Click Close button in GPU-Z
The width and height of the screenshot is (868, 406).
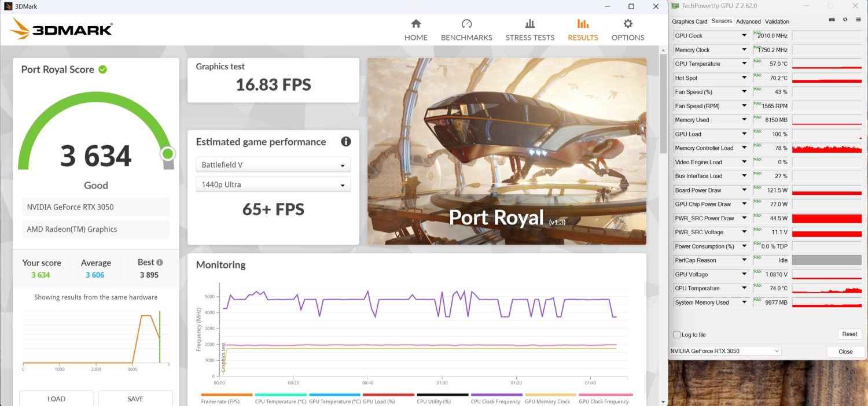[x=845, y=351]
